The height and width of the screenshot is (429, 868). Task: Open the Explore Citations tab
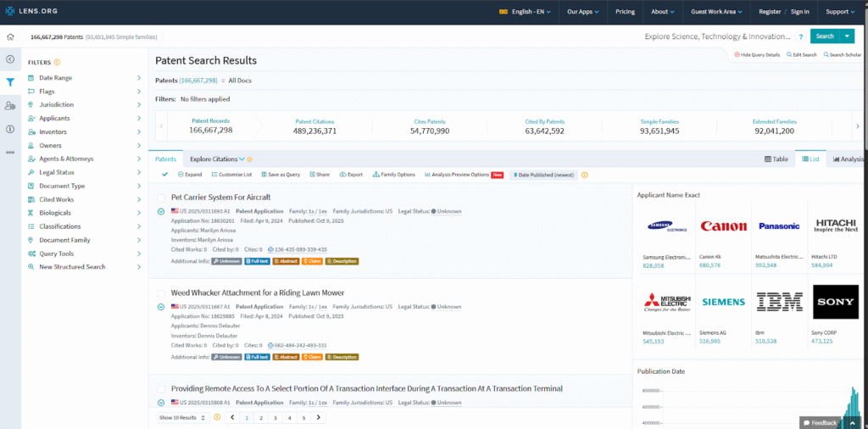(218, 159)
